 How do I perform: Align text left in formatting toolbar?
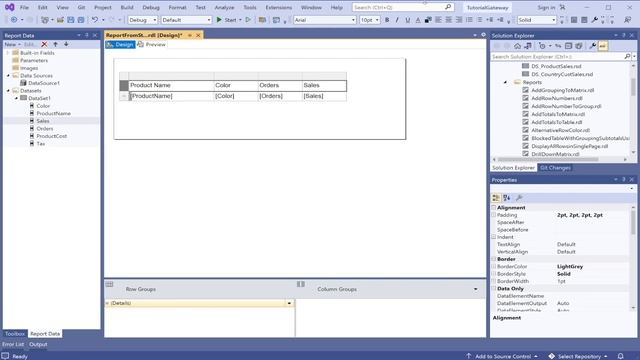click(438, 20)
